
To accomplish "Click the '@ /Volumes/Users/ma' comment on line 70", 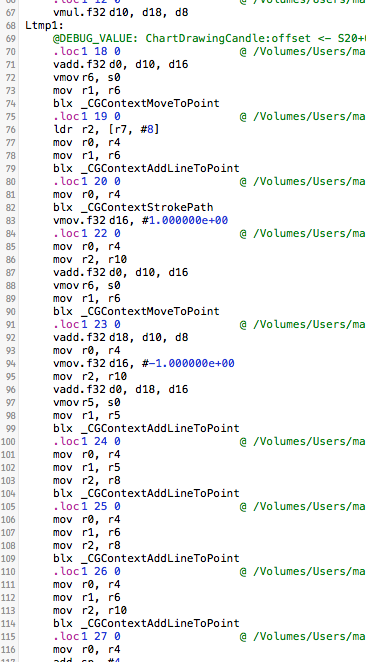I will coord(303,52).
